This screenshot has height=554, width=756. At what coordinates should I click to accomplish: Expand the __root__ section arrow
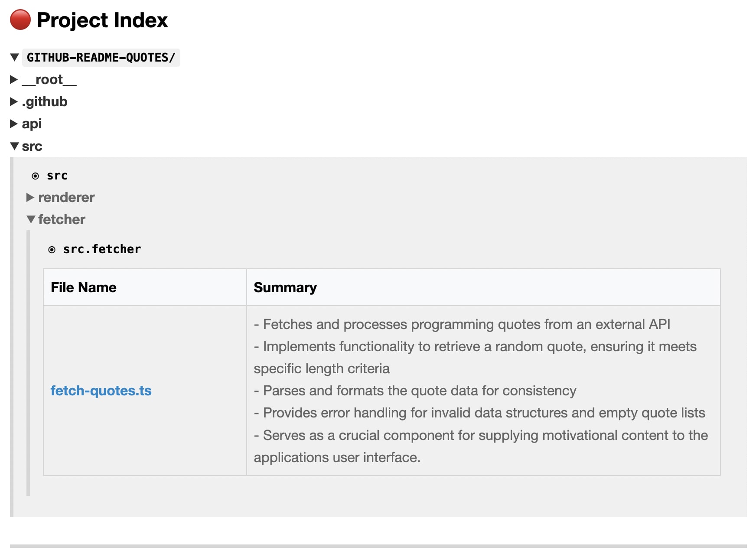coord(14,79)
